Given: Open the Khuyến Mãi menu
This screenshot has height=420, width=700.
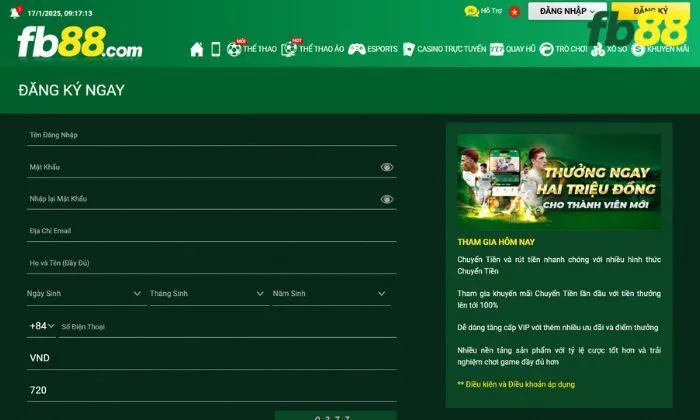Looking at the screenshot, I should pyautogui.click(x=668, y=49).
